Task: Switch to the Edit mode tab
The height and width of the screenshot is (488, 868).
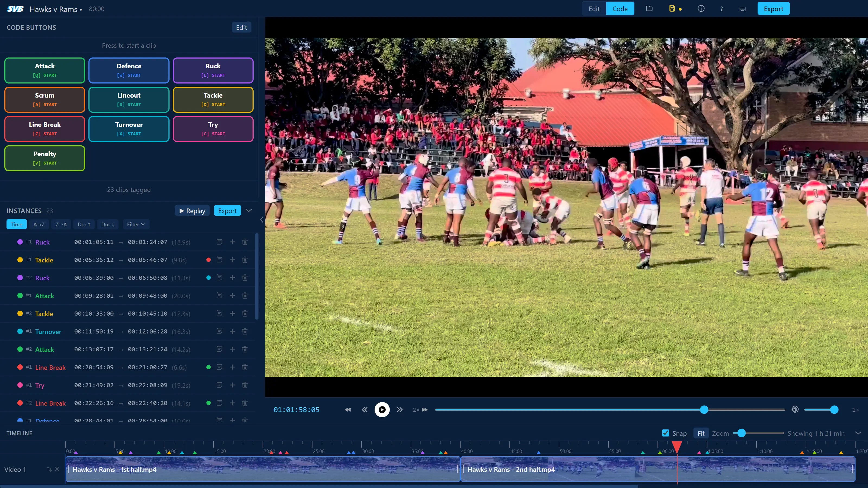Action: coord(594,9)
